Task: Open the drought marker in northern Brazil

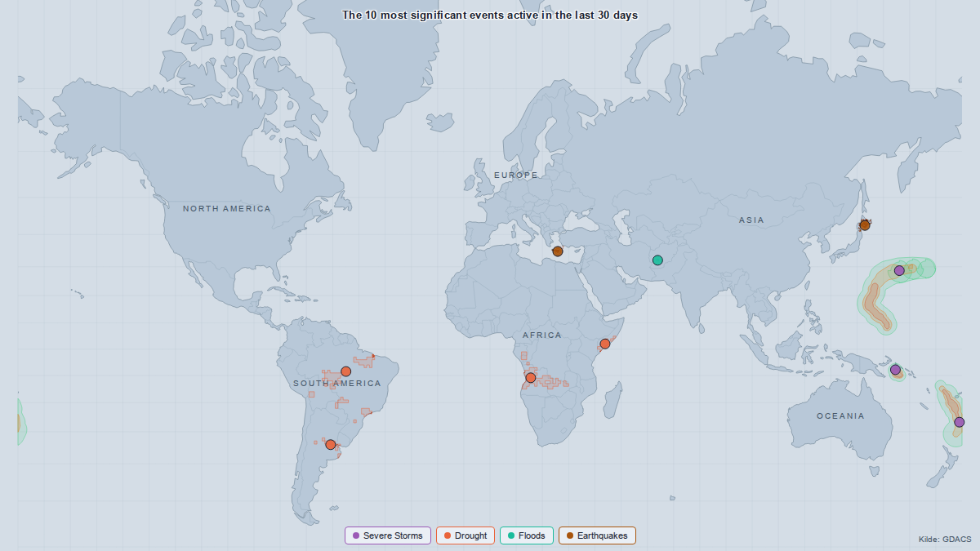Action: (x=345, y=371)
